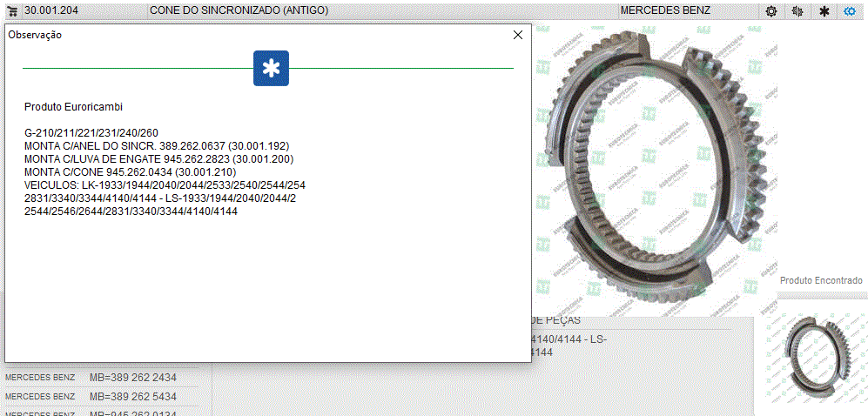Click MERCEDES BENZ brand in the top header
Screen dimensions: 868x416
pyautogui.click(x=664, y=10)
